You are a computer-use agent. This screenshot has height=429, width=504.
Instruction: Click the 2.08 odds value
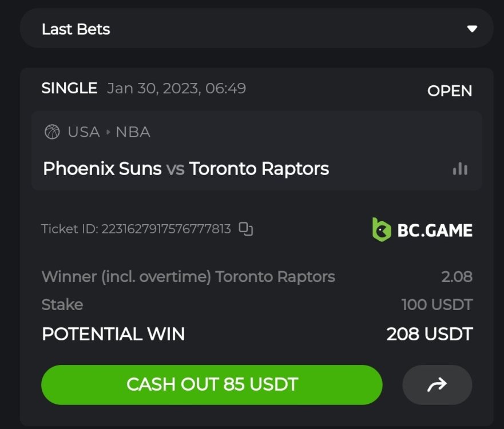(x=457, y=277)
